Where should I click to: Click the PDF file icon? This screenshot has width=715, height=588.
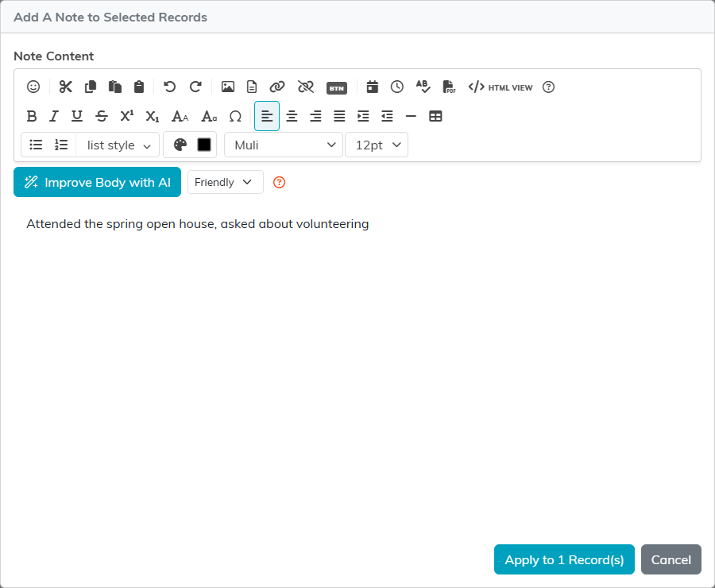point(449,87)
